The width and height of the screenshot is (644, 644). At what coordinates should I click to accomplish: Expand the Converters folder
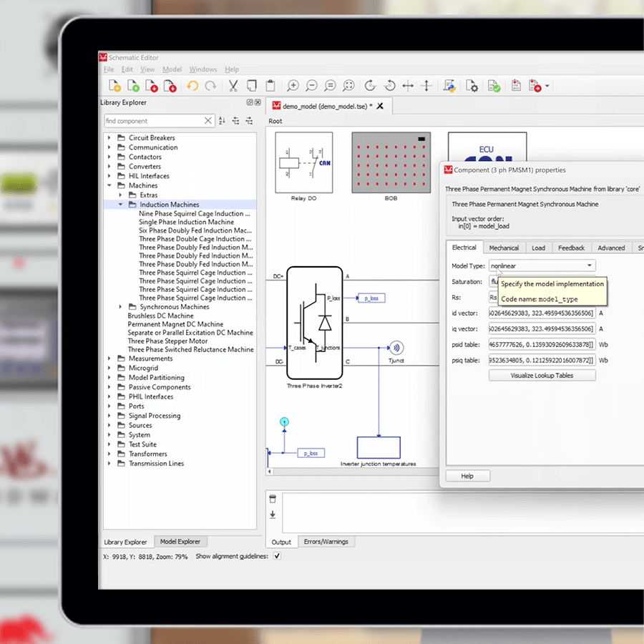pyautogui.click(x=109, y=166)
